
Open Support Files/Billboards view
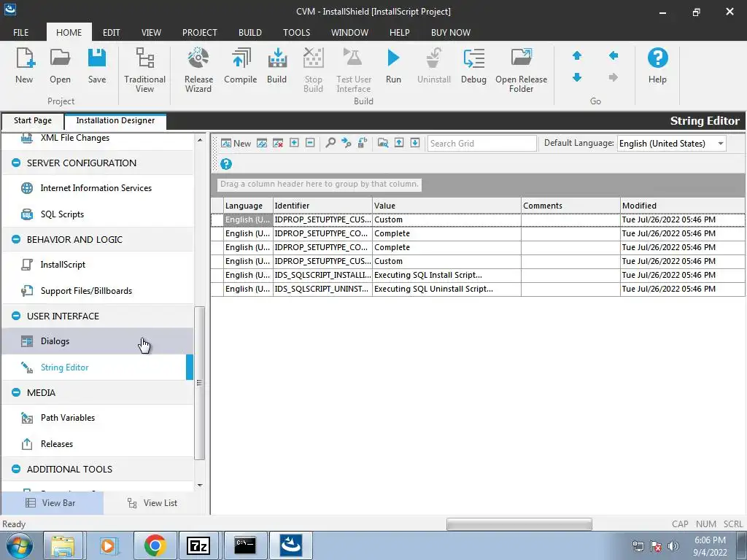point(97,291)
